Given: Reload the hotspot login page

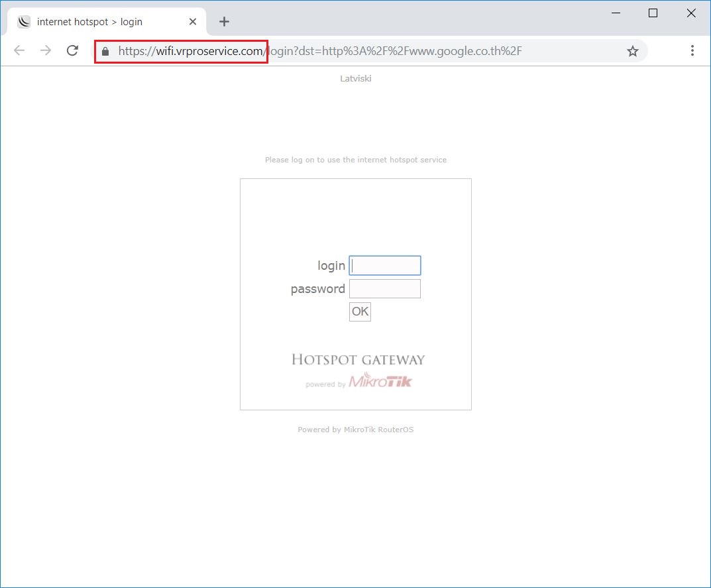Looking at the screenshot, I should pos(72,50).
